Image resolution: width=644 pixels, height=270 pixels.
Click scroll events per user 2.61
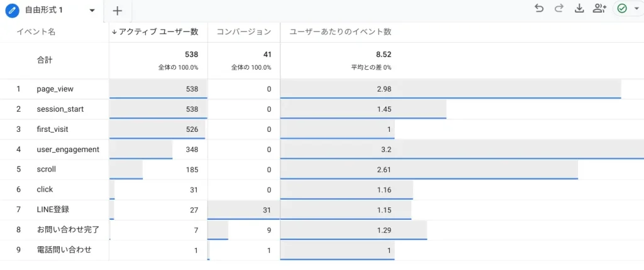click(384, 170)
